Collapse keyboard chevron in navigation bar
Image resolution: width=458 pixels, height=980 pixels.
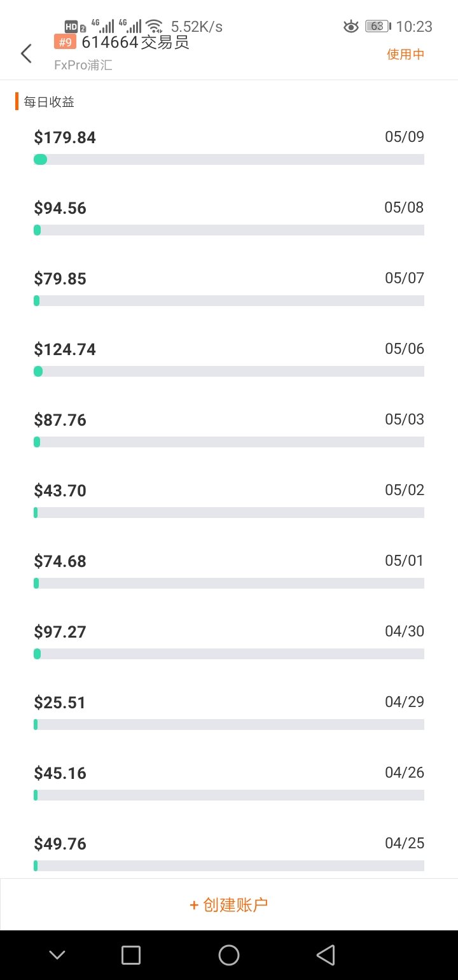(57, 955)
